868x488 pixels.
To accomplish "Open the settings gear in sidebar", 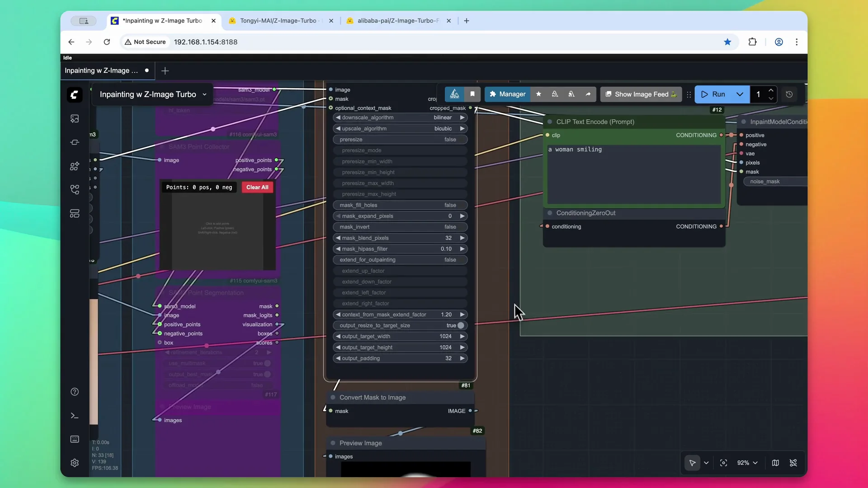I will (x=75, y=463).
